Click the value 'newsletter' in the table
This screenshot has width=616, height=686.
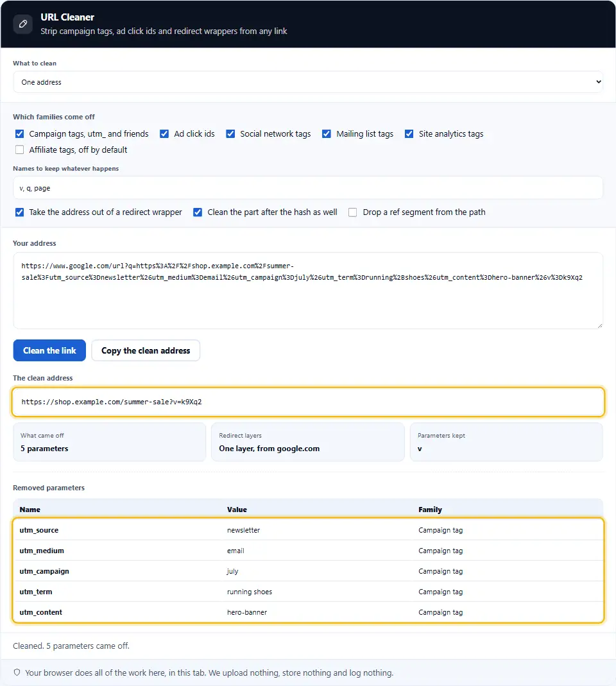tap(243, 530)
